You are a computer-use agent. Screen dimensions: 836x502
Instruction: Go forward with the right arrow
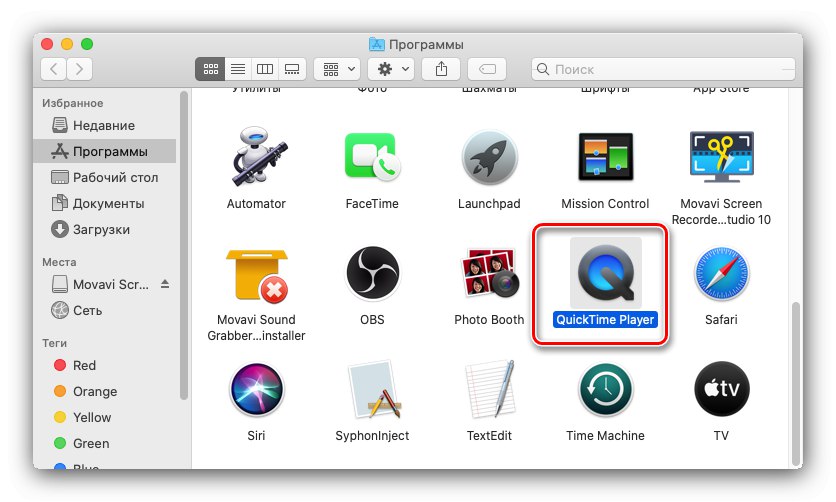click(x=79, y=69)
